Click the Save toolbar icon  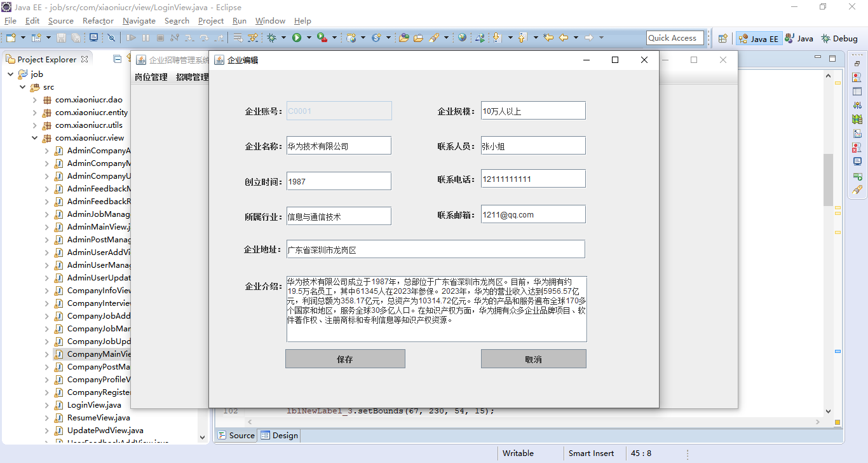point(61,38)
